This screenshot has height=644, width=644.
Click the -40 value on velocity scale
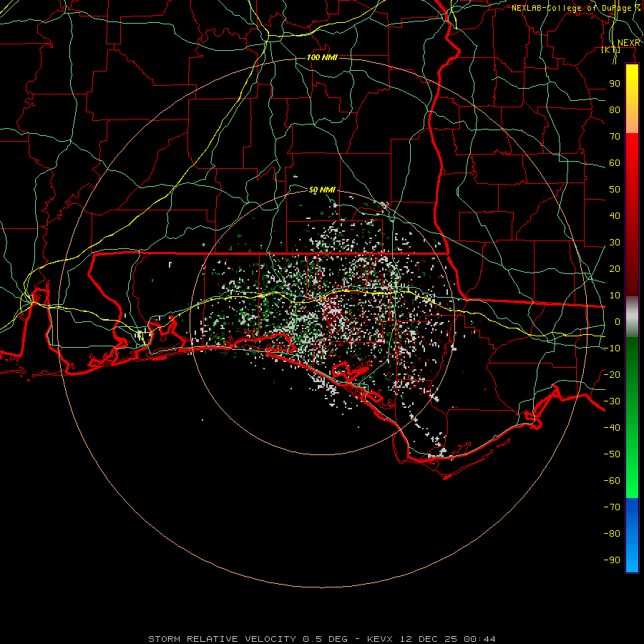(612, 428)
